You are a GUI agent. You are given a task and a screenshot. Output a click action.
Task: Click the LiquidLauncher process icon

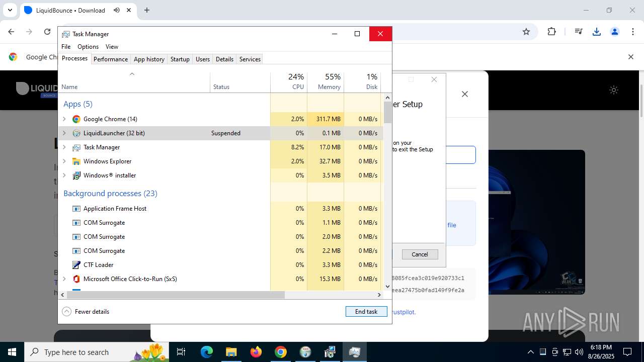[76, 133]
